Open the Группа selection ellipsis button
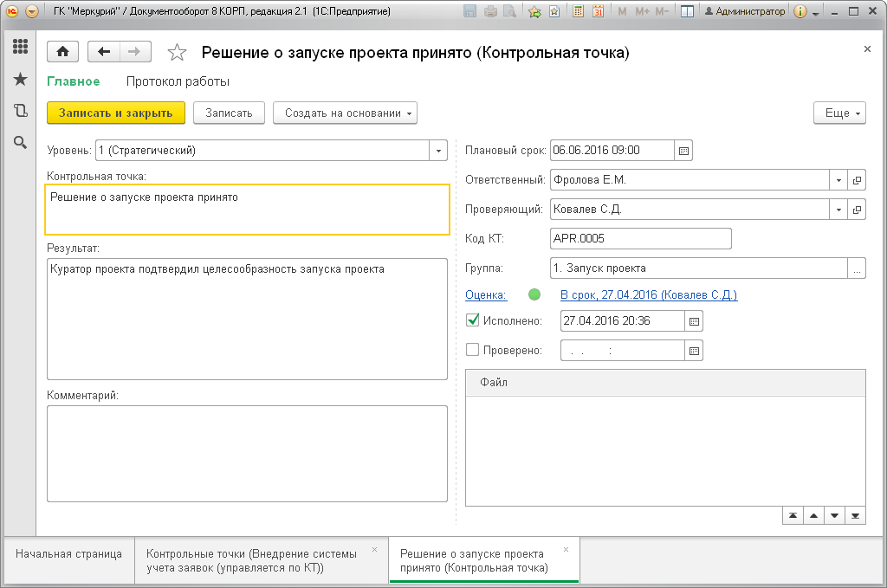 (857, 268)
